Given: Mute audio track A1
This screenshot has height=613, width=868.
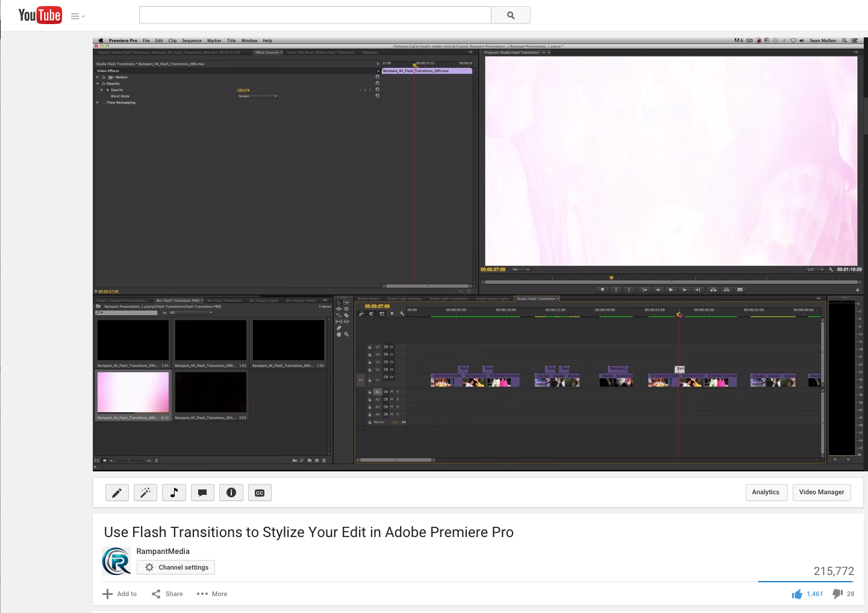Looking at the screenshot, I should click(392, 392).
